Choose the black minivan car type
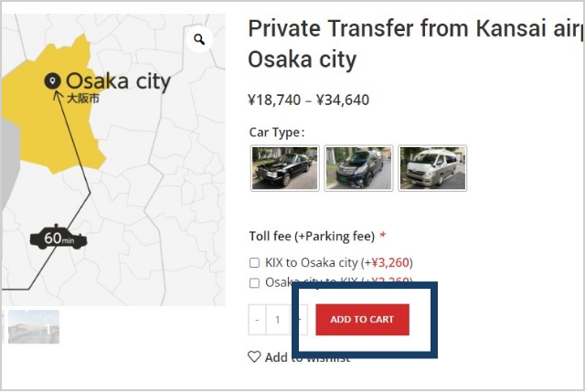This screenshot has width=585, height=392. (358, 168)
